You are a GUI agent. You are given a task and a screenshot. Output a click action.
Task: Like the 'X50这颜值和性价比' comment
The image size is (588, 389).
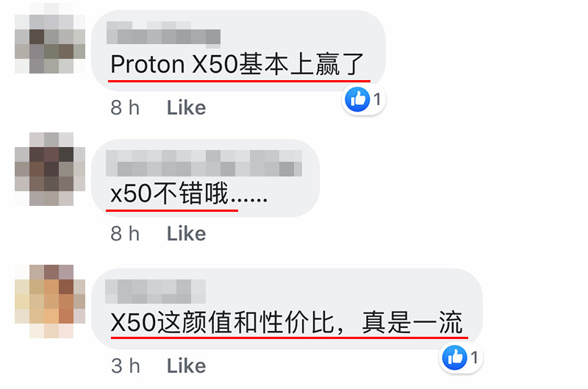[x=187, y=366]
